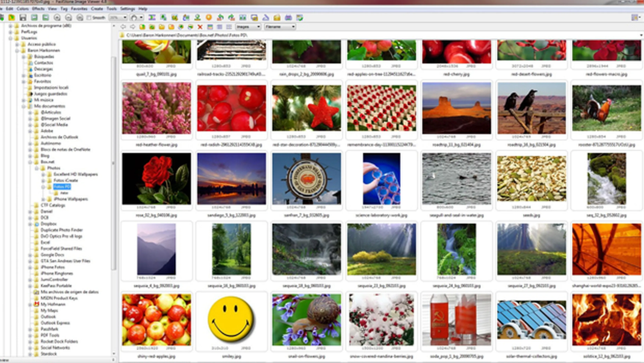
Task: Click the Zoom In magnifier icon
Action: point(57,18)
